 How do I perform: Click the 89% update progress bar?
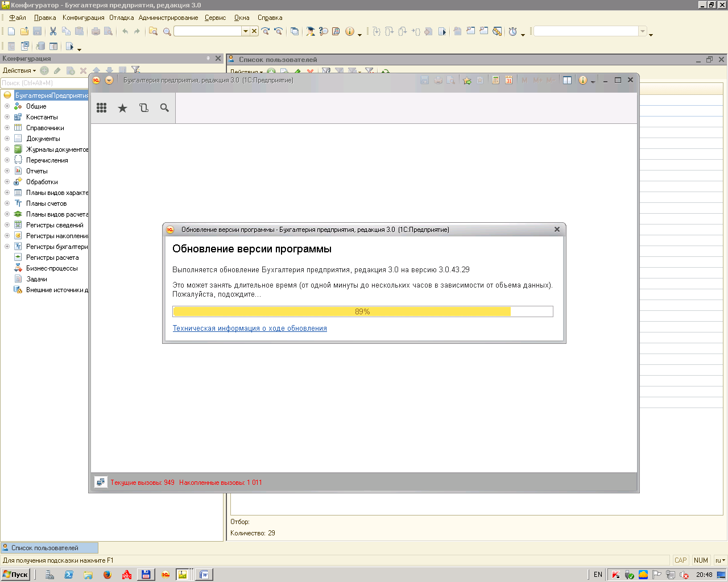pos(363,311)
